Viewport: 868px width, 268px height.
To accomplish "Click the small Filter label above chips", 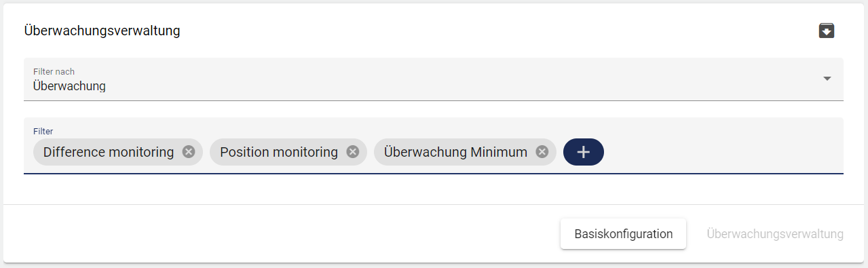I will pos(43,130).
